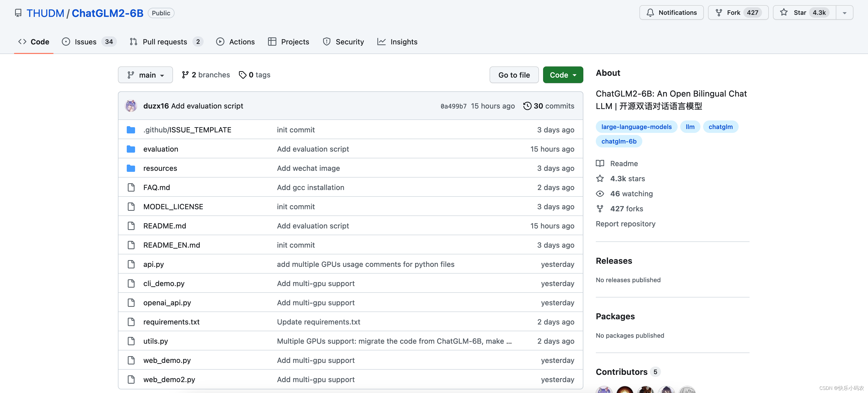The image size is (868, 393).
Task: Open the Contributors section heading
Action: coord(621,372)
